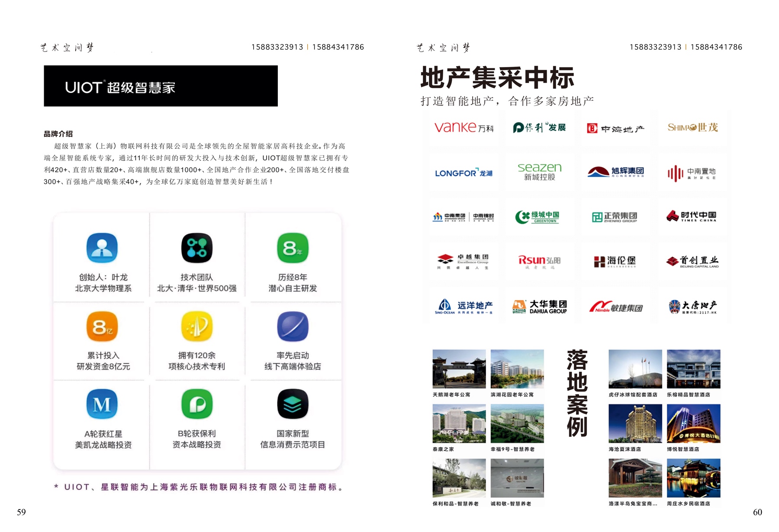Click the 敏捷集团 Nimble logo
Viewport: 779px width, 532px height.
pos(615,307)
